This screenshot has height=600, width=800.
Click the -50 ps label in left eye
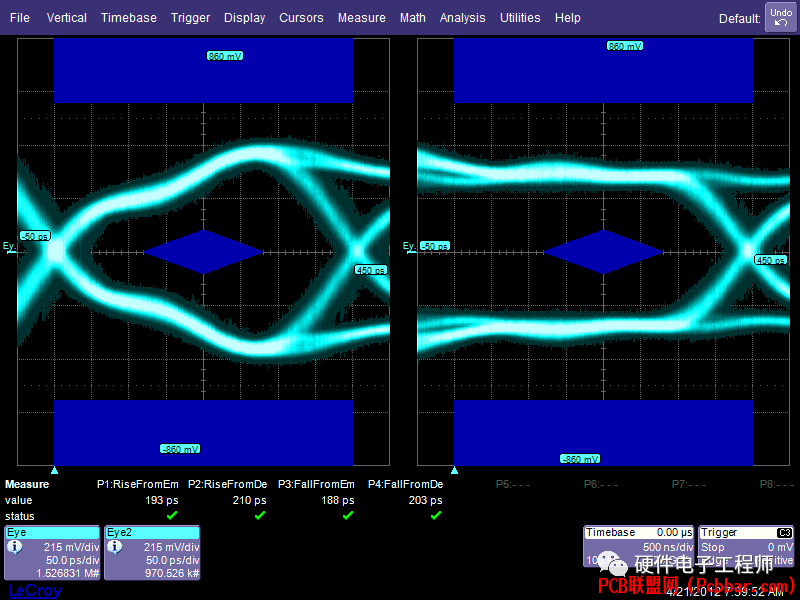pos(35,236)
